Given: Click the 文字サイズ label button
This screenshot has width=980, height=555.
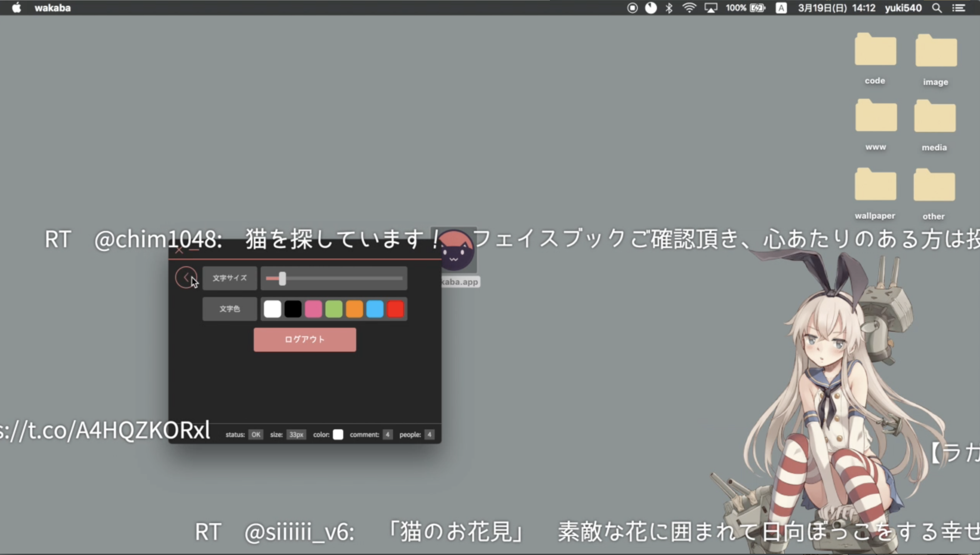Looking at the screenshot, I should (230, 278).
